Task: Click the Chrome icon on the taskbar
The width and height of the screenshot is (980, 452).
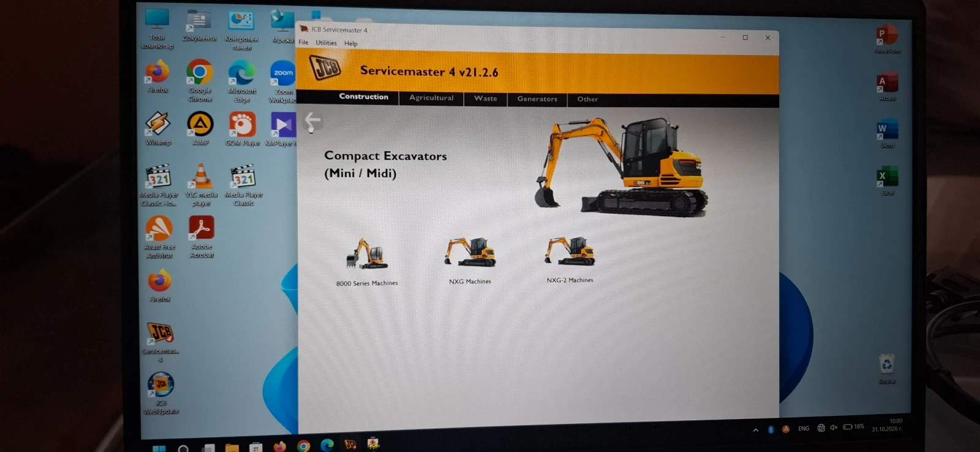Action: (x=303, y=446)
